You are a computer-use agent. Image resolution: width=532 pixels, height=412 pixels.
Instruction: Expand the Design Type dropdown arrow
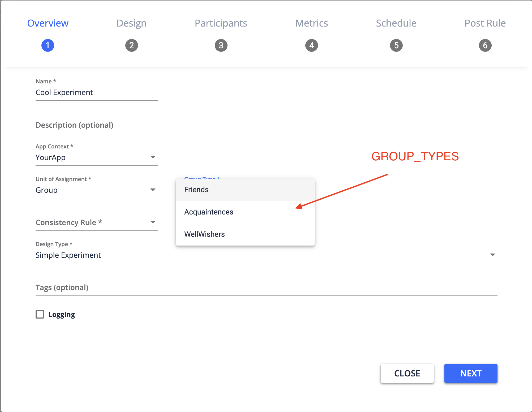492,255
